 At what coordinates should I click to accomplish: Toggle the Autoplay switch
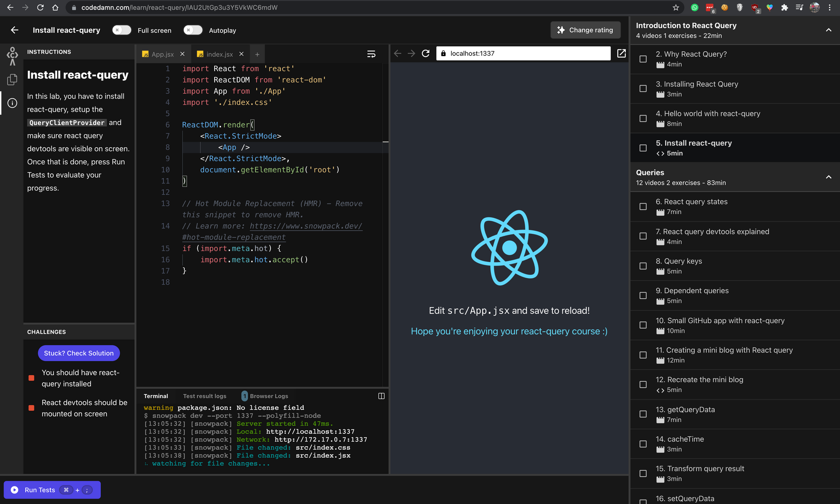coord(193,30)
